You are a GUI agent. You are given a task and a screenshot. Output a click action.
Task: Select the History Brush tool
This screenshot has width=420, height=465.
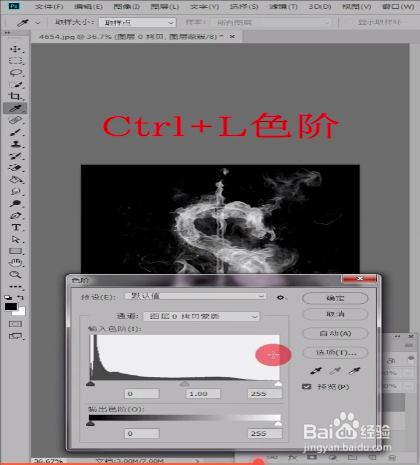pyautogui.click(x=15, y=156)
